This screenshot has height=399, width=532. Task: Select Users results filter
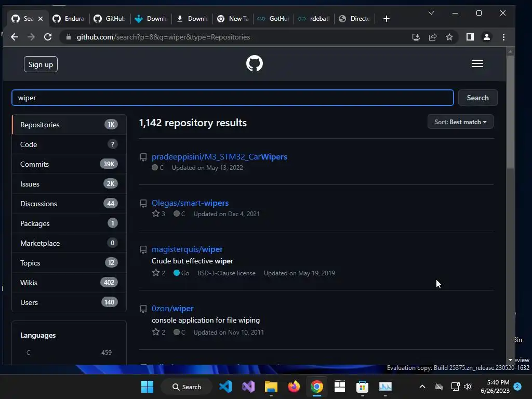[69, 302]
